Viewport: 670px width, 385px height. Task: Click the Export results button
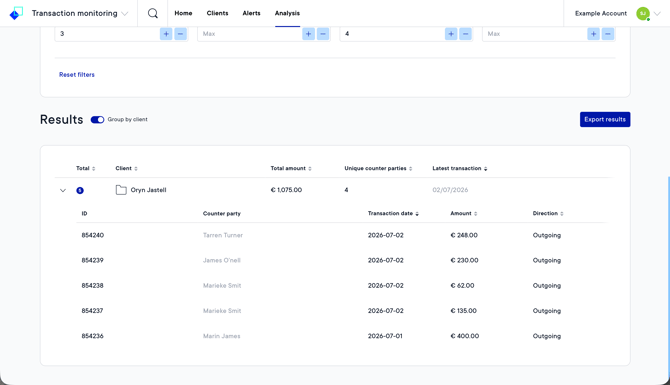(605, 119)
